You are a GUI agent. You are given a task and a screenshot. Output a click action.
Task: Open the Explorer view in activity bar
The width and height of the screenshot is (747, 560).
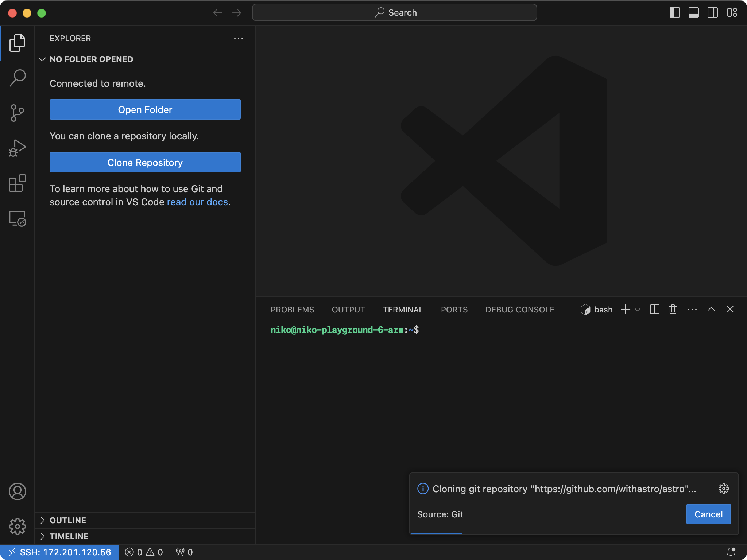(x=17, y=43)
